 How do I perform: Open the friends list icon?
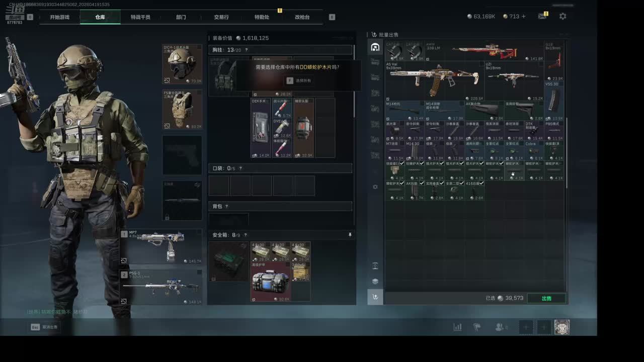click(x=500, y=327)
